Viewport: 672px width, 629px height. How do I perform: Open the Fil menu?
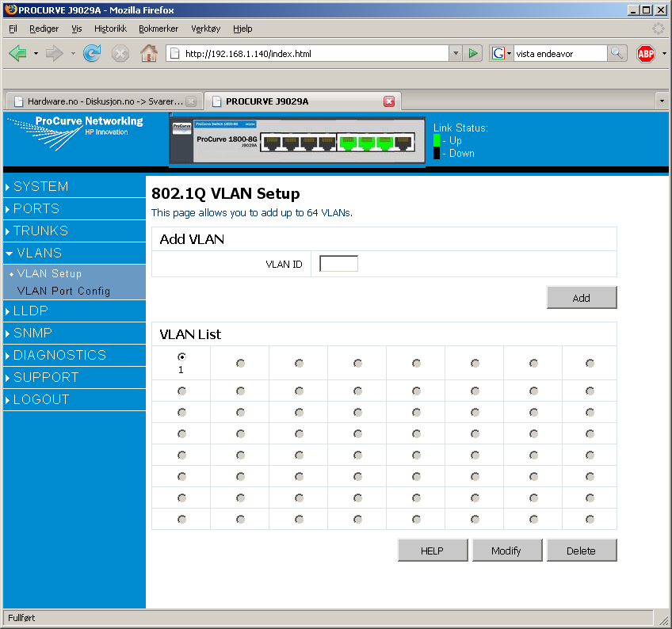[x=13, y=29]
